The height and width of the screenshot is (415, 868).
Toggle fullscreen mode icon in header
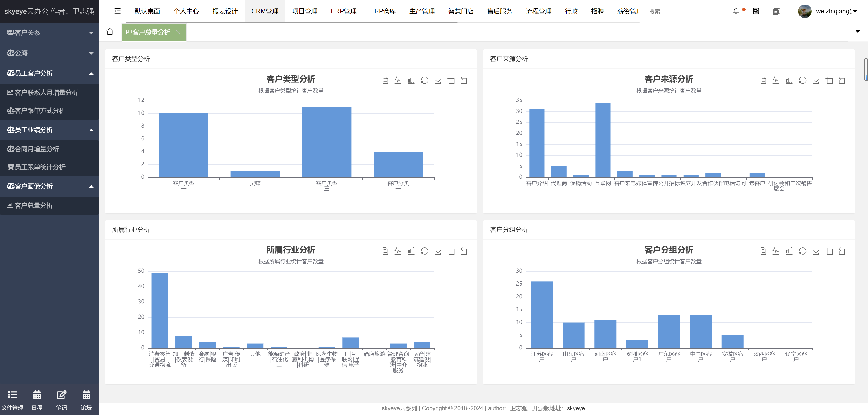pos(756,11)
